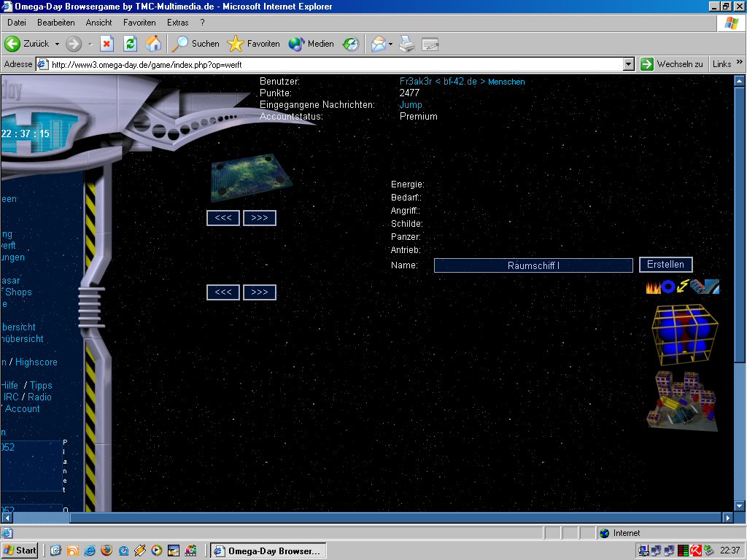Open the Extras menu
747x560 pixels.
click(178, 23)
